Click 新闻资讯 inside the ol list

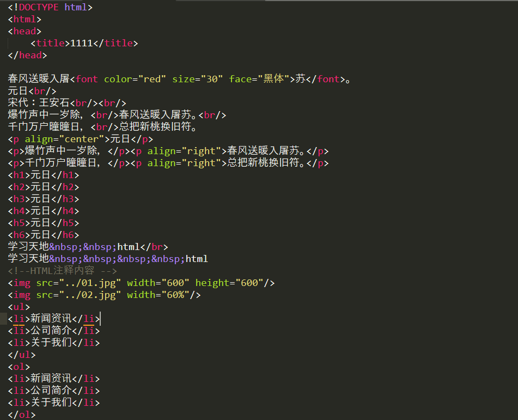coord(51,379)
